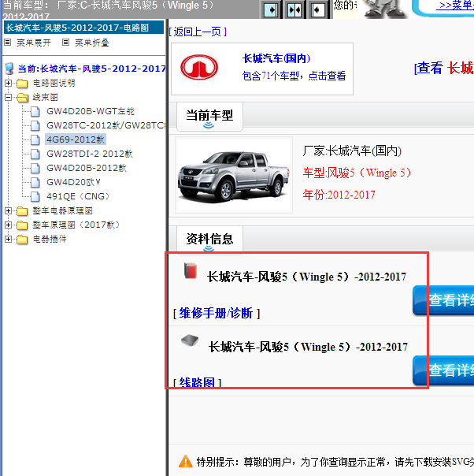Screen dimensions: 474x476
Task: Select the 4G69-2012款 tree item
Action: coord(76,139)
